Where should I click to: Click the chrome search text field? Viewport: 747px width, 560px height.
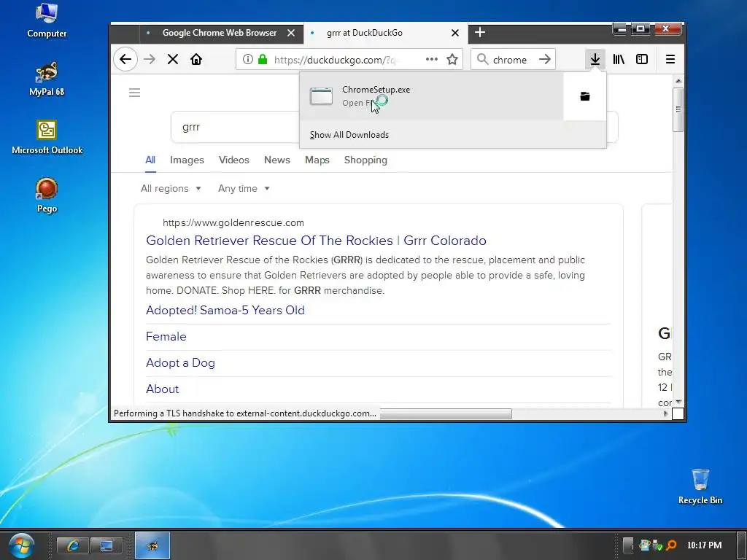point(510,60)
